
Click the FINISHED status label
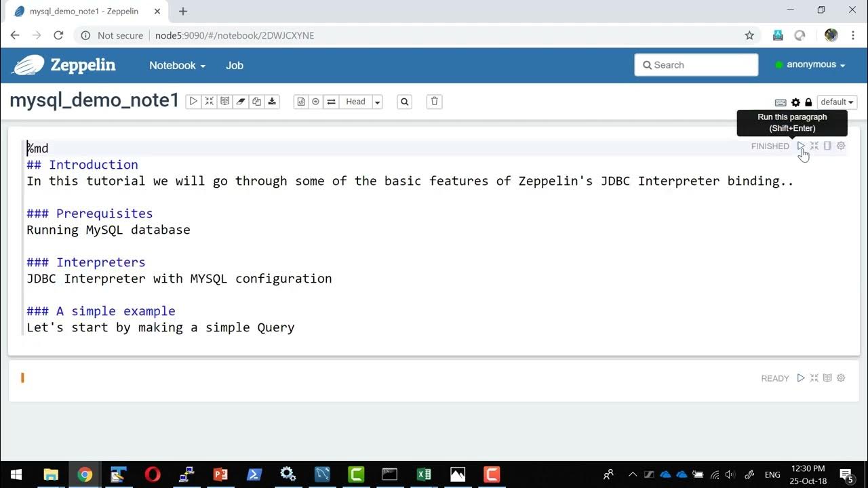pos(770,146)
